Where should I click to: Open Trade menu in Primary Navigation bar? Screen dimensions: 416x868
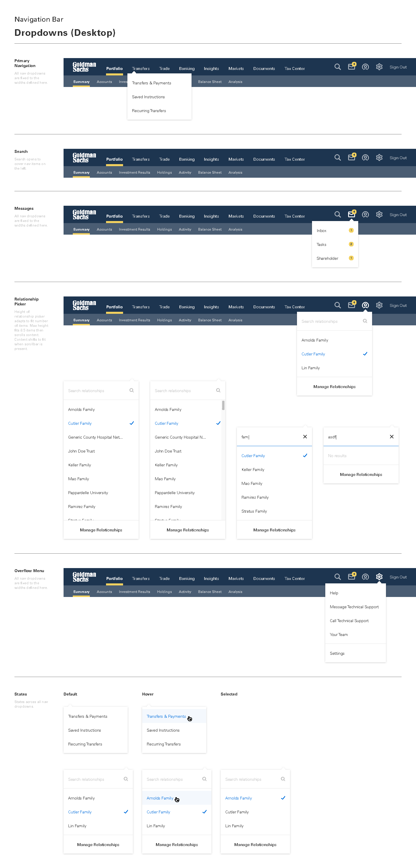(164, 68)
